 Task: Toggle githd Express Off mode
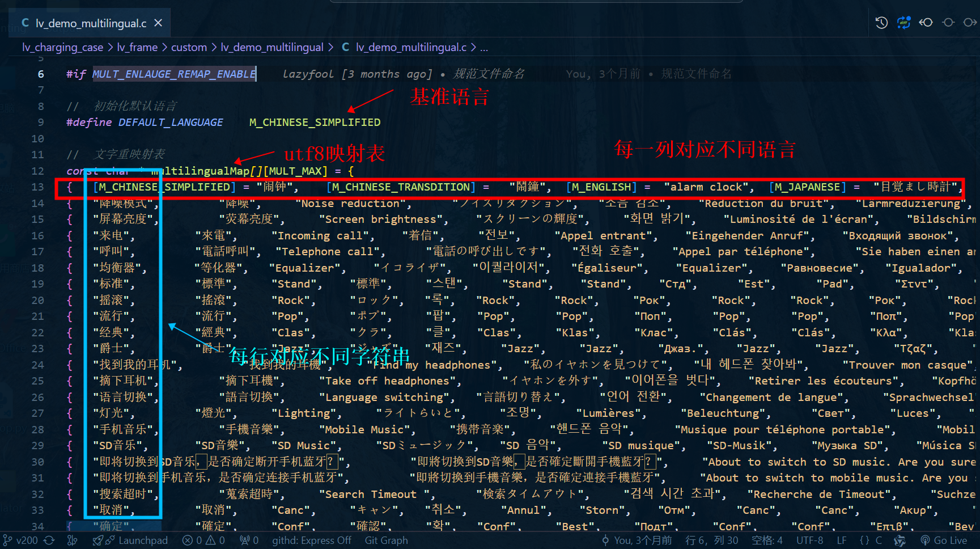click(x=312, y=540)
